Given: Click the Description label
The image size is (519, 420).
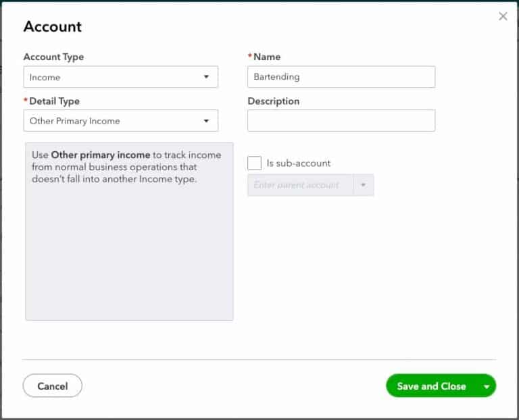Looking at the screenshot, I should pos(274,101).
